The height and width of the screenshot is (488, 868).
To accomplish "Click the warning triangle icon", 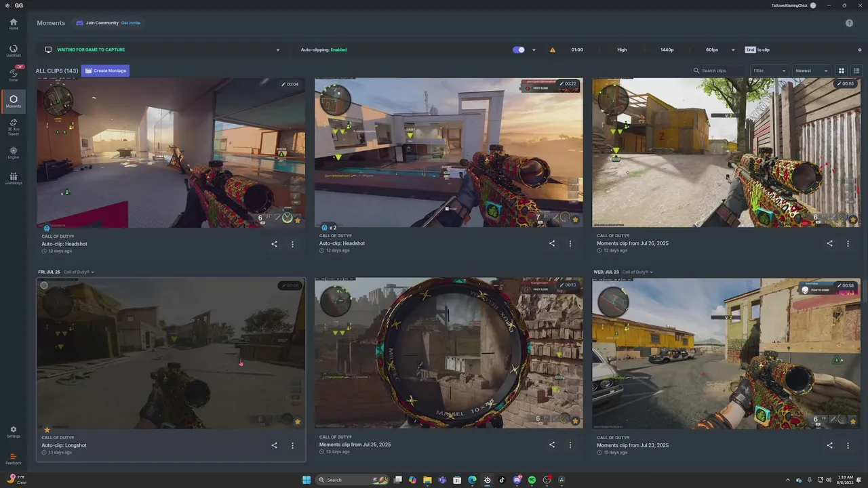I will click(552, 49).
